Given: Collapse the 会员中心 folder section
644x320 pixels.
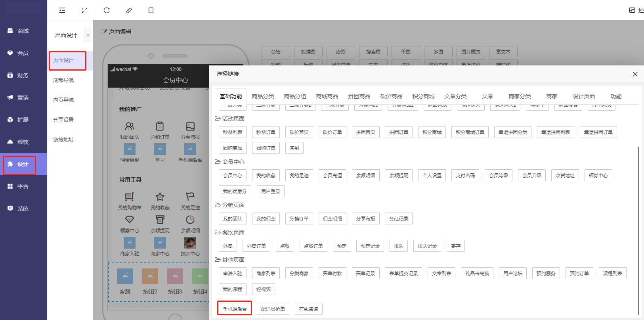Looking at the screenshot, I should point(218,162).
